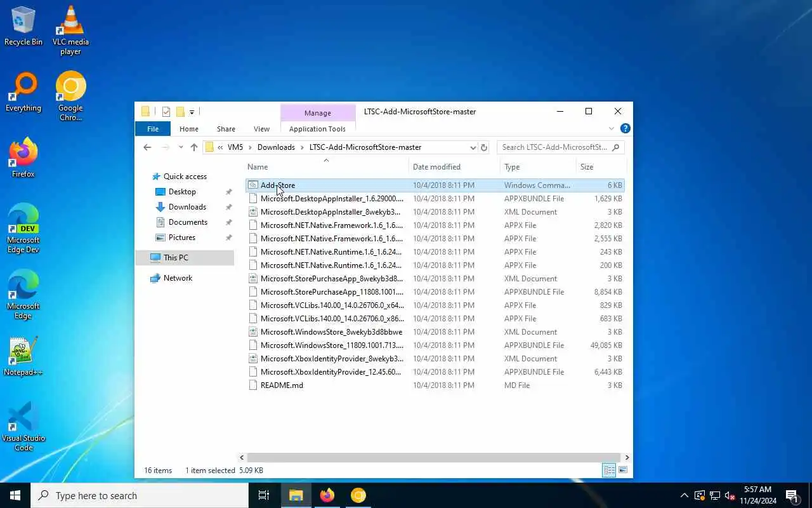Click the horizontal scrollbar right arrow

[x=627, y=457]
